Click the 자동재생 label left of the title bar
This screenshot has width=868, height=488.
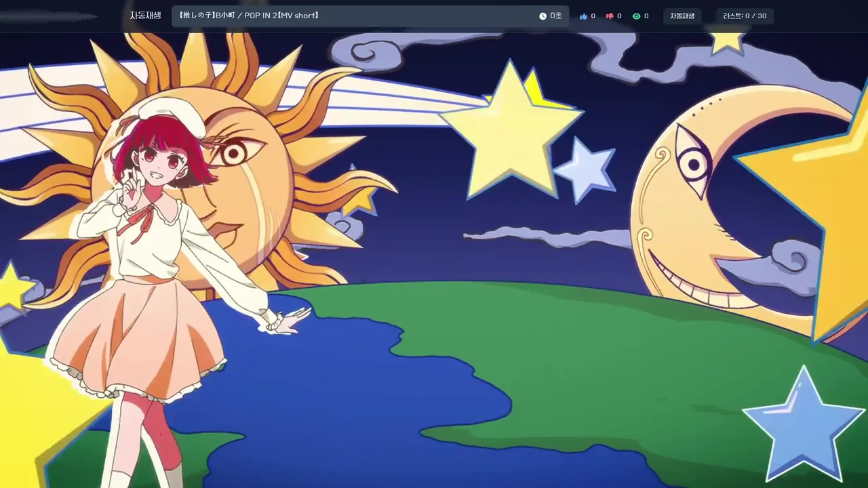click(x=145, y=15)
